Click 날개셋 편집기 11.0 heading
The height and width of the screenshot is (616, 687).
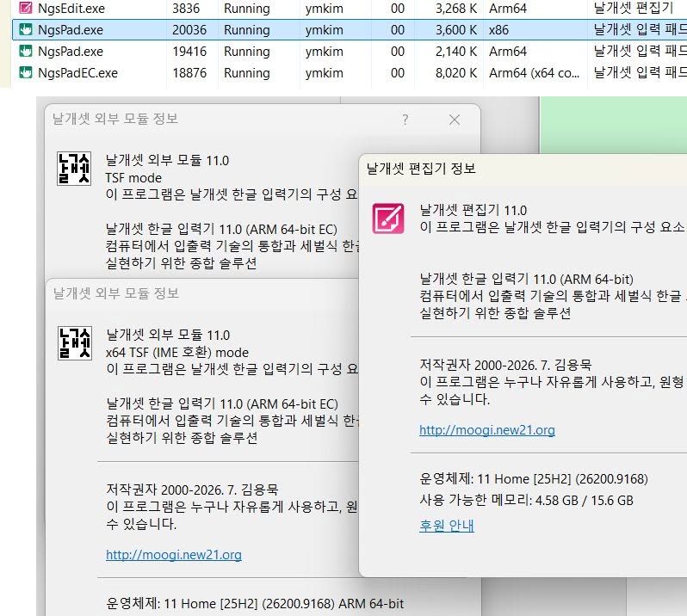[x=473, y=210]
